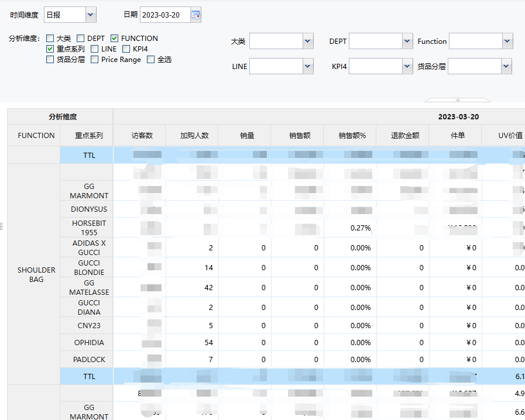Uncheck the FUNCTION dimension checkbox
This screenshot has height=420, width=525.
[115, 39]
